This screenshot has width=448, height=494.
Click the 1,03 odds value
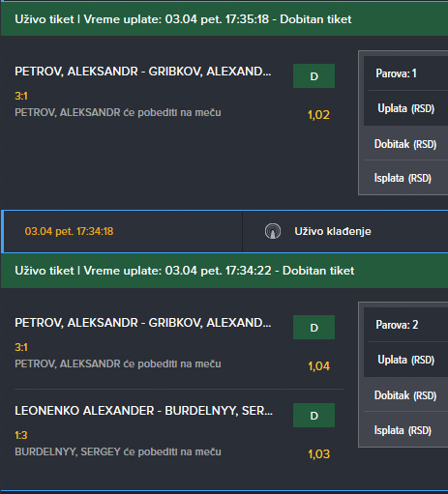pos(318,454)
